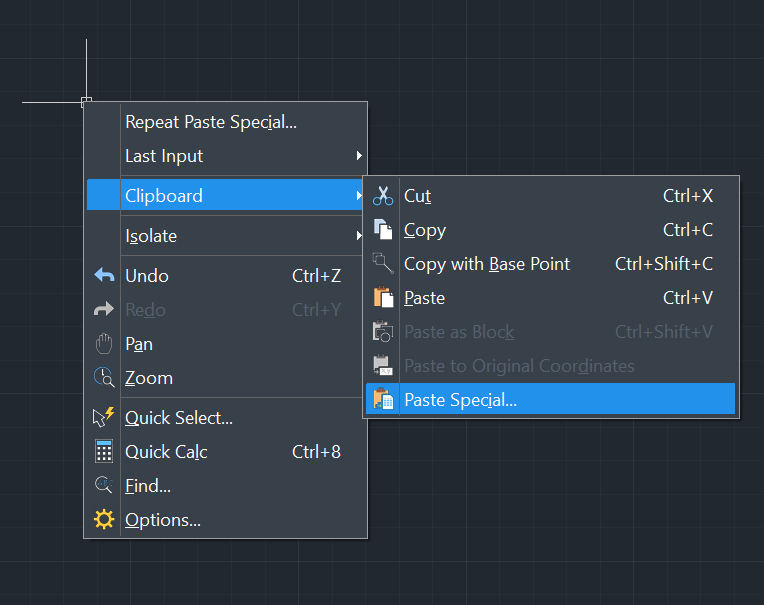764x605 pixels.
Task: Click the Options gear icon
Action: pyautogui.click(x=104, y=519)
